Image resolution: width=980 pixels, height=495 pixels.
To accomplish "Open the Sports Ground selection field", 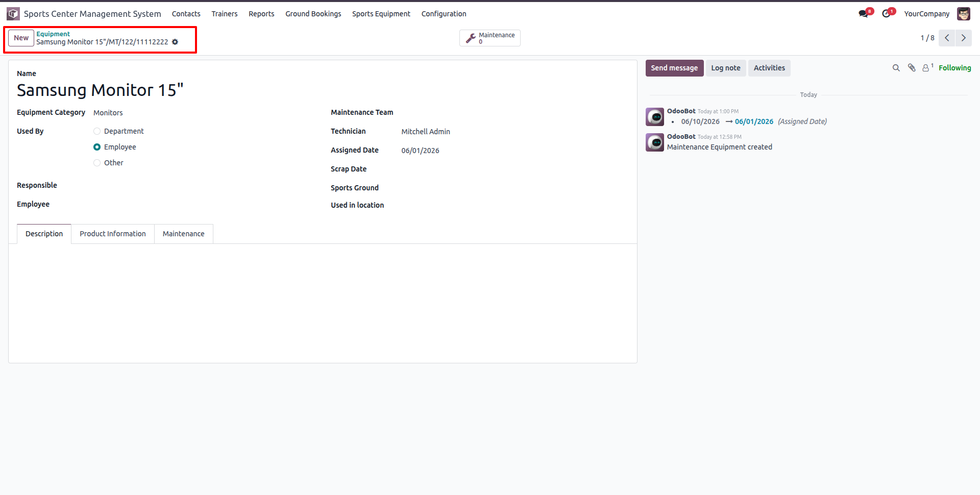I will 515,188.
